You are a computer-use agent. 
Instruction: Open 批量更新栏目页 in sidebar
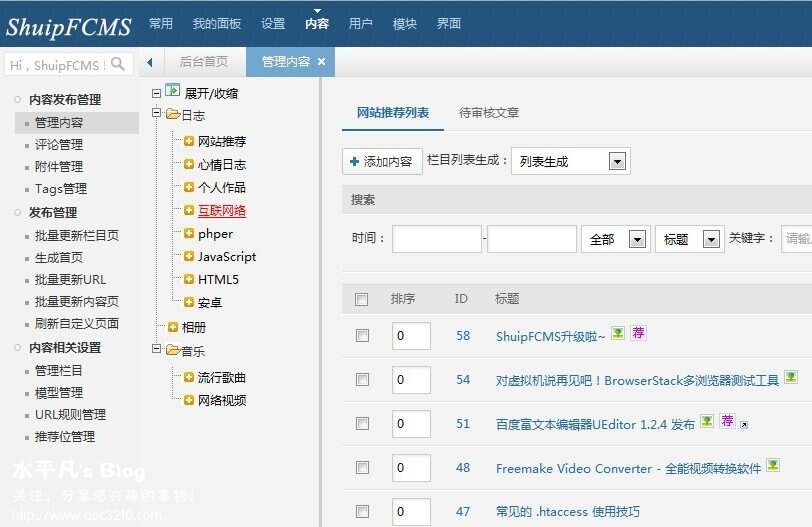(x=77, y=236)
